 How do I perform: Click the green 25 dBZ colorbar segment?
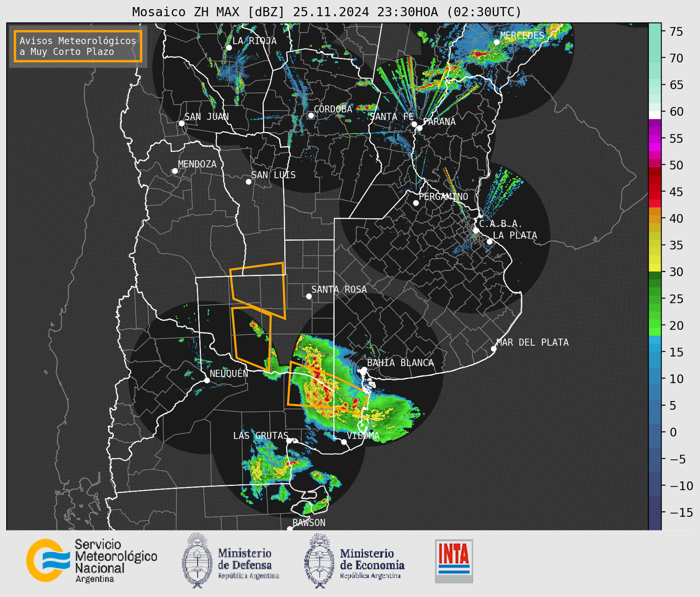[655, 299]
